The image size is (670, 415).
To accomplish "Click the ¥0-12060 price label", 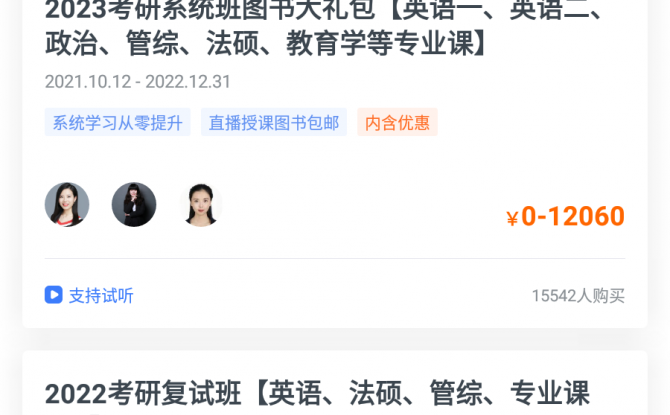I will pos(565,216).
